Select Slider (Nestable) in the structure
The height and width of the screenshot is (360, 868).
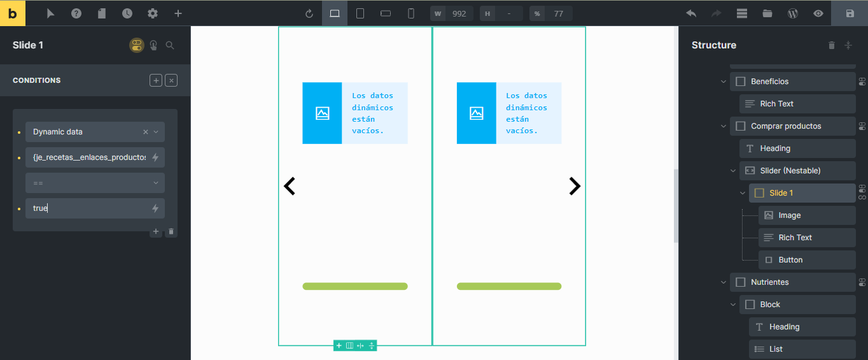point(790,171)
